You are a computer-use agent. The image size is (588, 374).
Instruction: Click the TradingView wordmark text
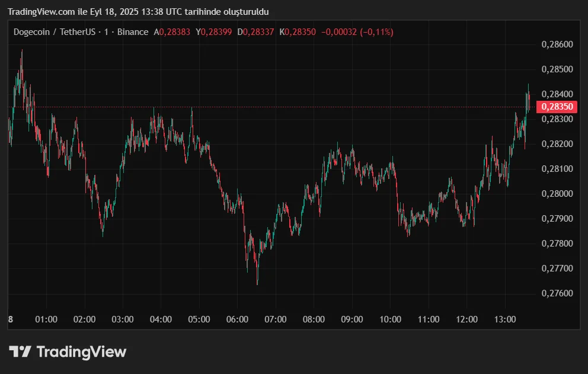click(x=81, y=351)
